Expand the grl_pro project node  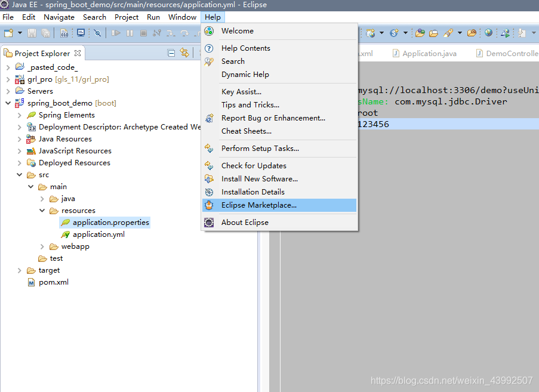[x=8, y=80]
